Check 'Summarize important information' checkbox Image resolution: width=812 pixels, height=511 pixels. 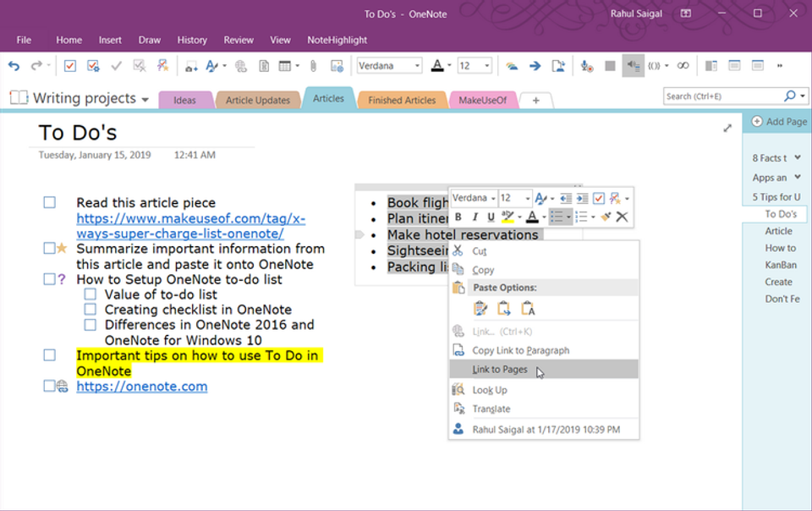tap(49, 249)
